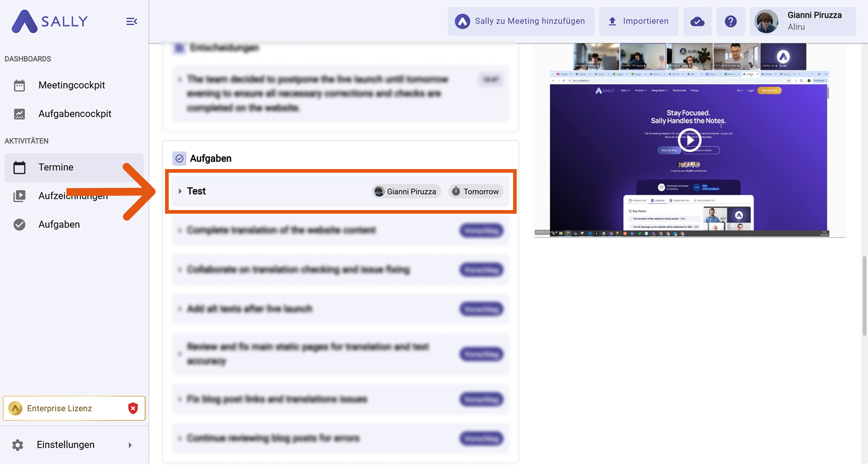
Task: Open Gianni Piruzza profile menu
Action: (x=803, y=21)
